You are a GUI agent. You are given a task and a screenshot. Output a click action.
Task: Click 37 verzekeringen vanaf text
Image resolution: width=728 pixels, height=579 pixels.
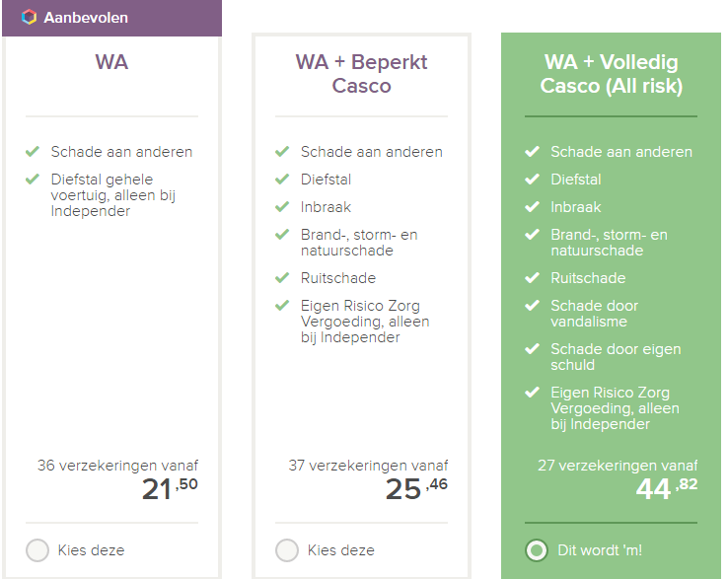368,466
